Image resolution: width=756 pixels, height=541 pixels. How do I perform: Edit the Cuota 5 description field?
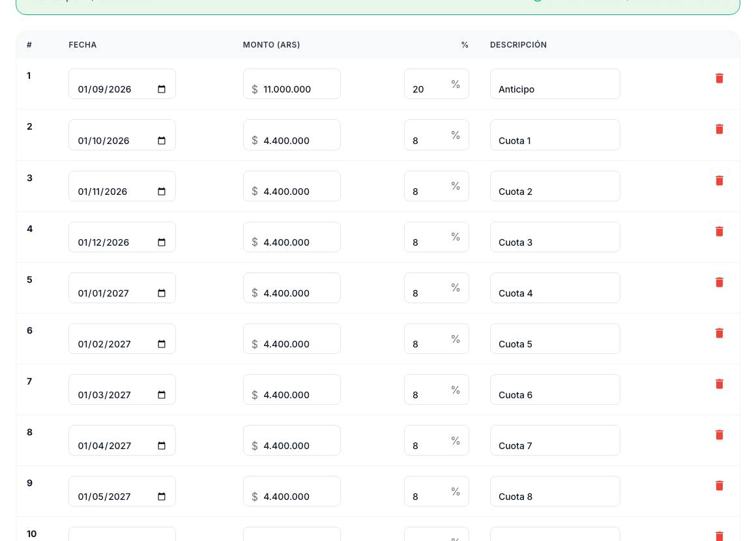pyautogui.click(x=555, y=338)
